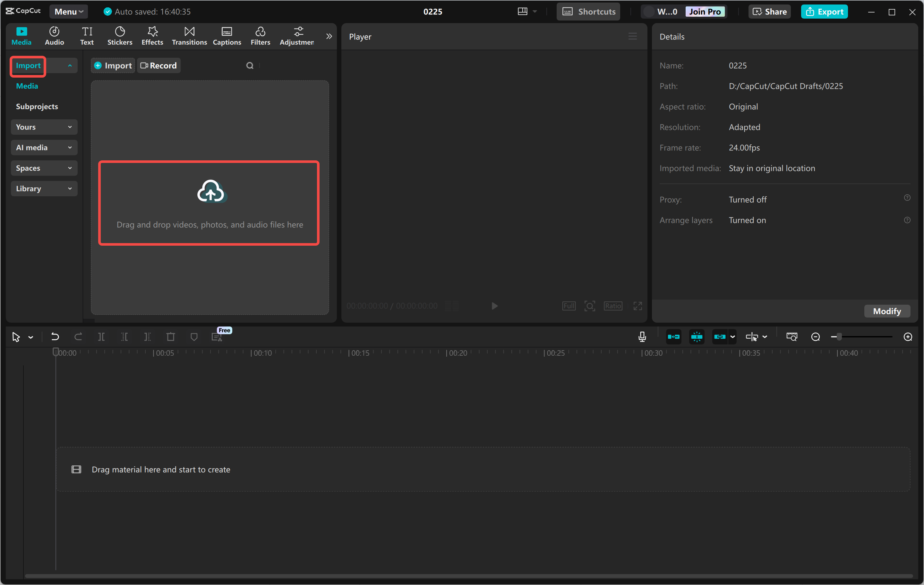Screen dimensions: 924x585
Task: Click the Undo icon above the timeline
Action: coord(55,336)
